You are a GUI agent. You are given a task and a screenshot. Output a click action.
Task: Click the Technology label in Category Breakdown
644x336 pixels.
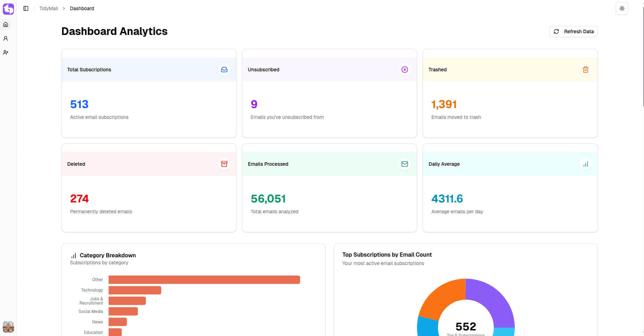click(x=92, y=290)
